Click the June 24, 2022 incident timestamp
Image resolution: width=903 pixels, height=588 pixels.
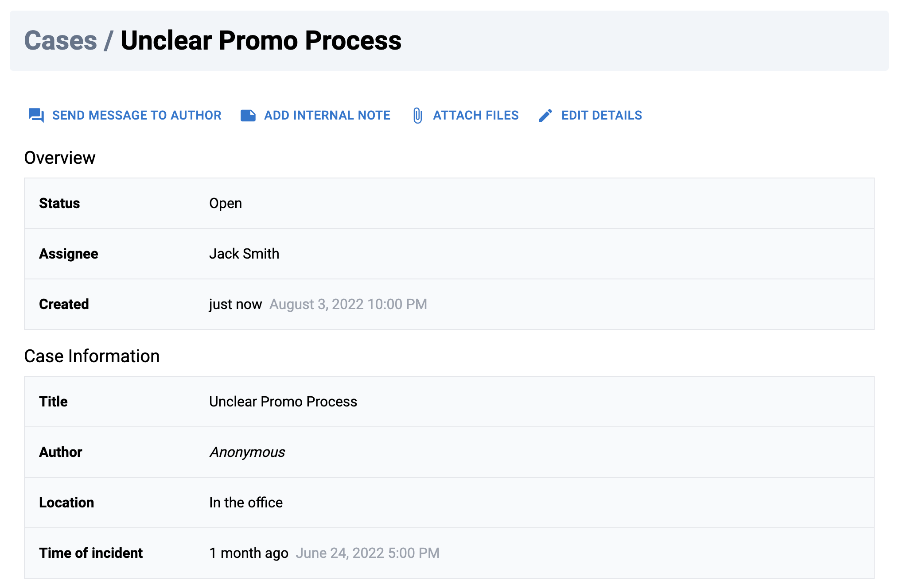click(368, 553)
